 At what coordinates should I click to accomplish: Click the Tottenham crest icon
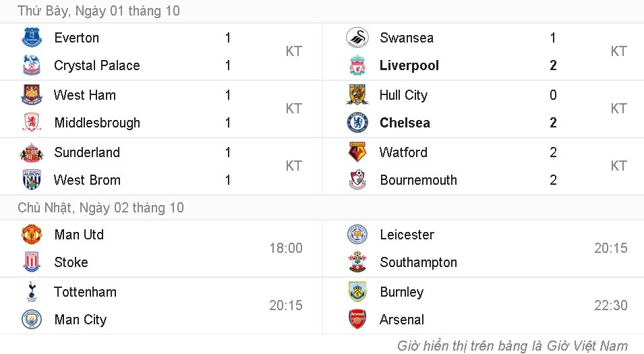point(32,292)
